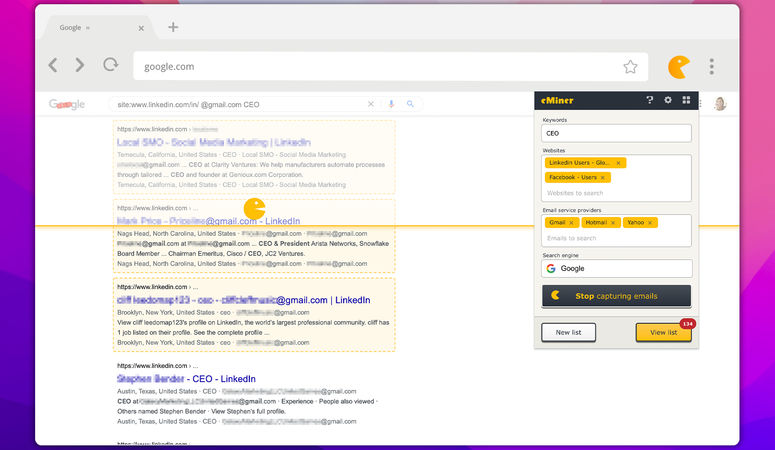Remove the Hotmail provider tag
Screen dimensions: 775x450
point(613,223)
